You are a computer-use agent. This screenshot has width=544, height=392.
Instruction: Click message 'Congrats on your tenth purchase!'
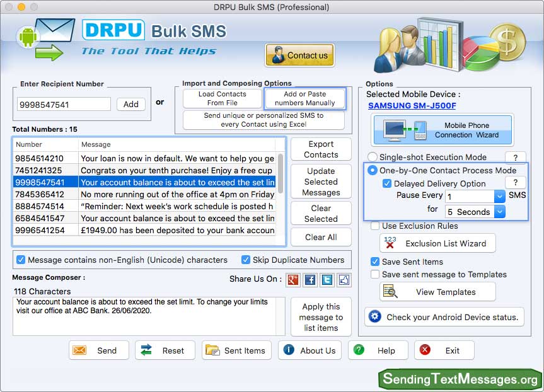click(x=177, y=170)
